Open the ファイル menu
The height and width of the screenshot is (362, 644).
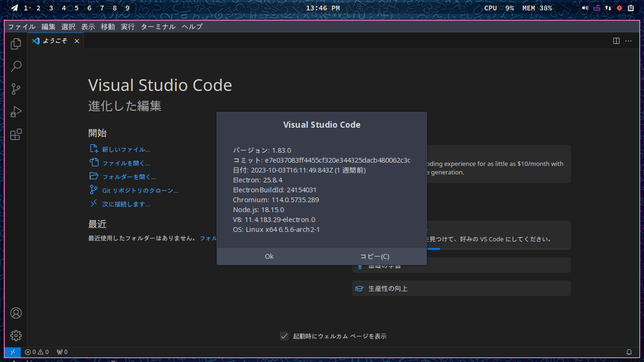click(22, 27)
